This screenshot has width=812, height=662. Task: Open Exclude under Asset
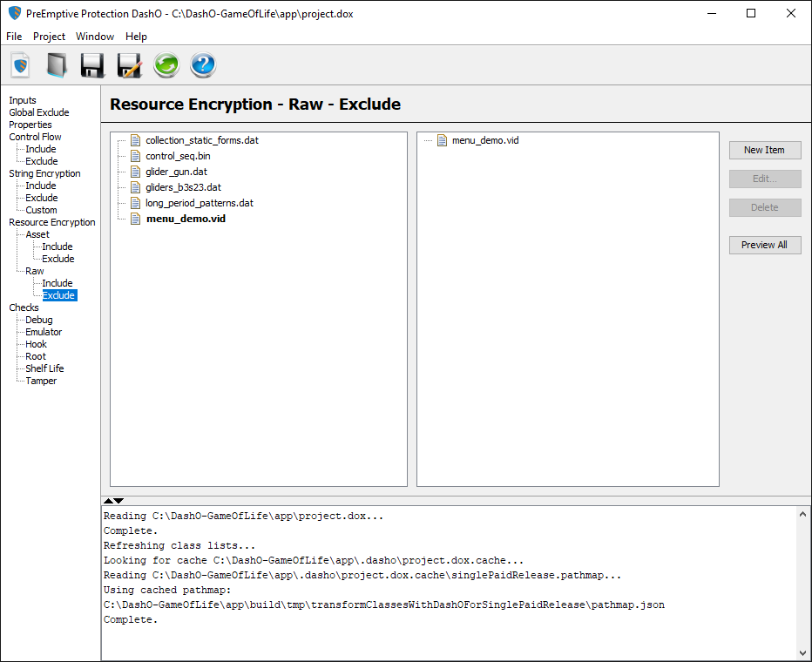click(x=58, y=259)
